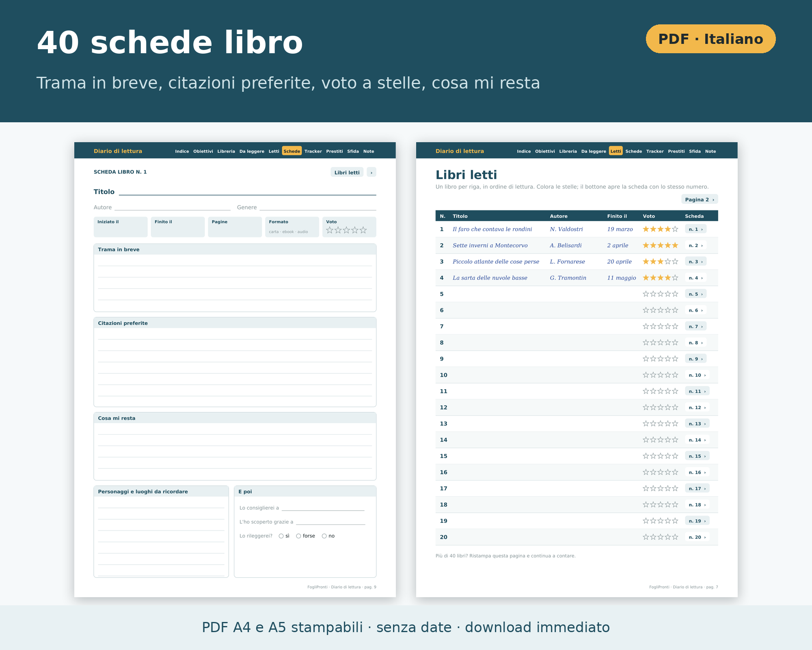Click the arrow button next to Libri letti

(371, 172)
